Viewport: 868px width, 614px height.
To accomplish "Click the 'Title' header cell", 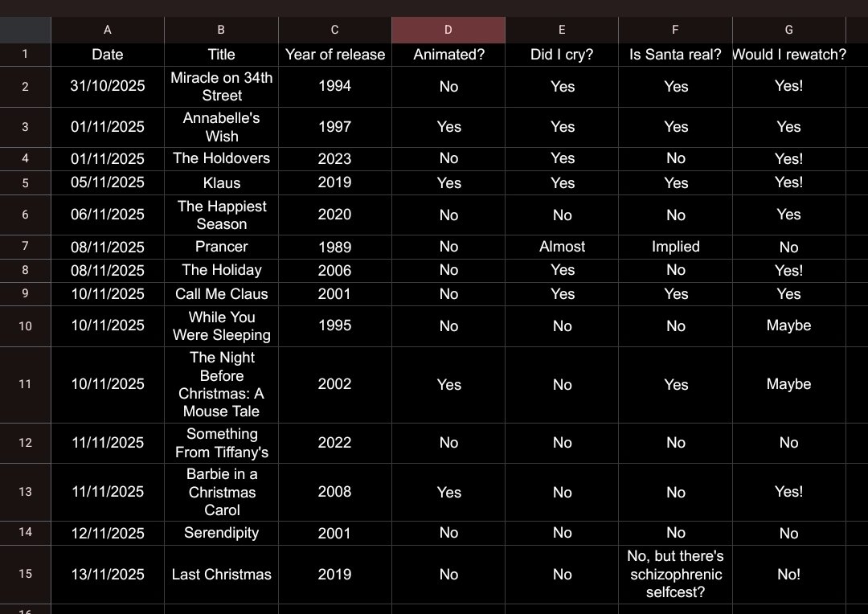I will point(222,55).
